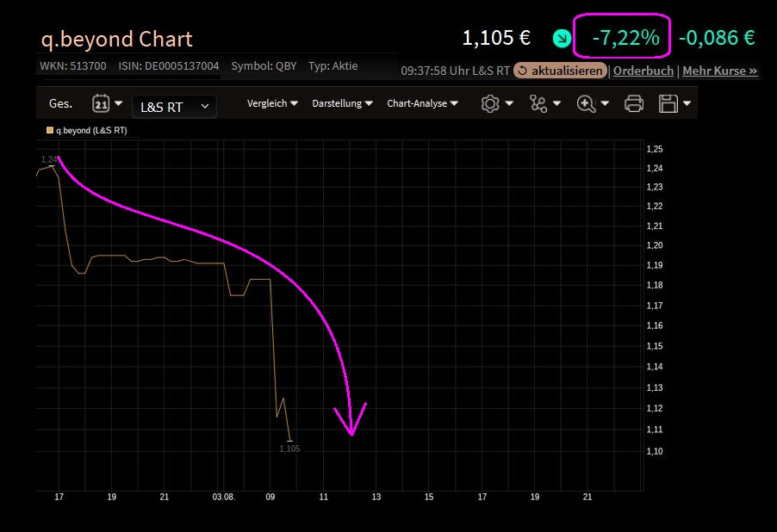Click the 1,24 high marker on chart
The width and height of the screenshot is (777, 532).
[x=48, y=159]
